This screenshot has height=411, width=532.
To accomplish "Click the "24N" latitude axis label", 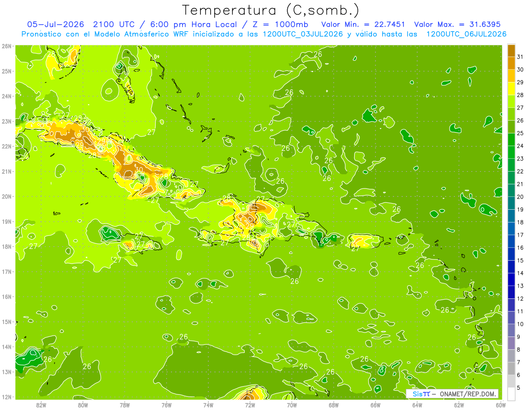I will click(7, 96).
